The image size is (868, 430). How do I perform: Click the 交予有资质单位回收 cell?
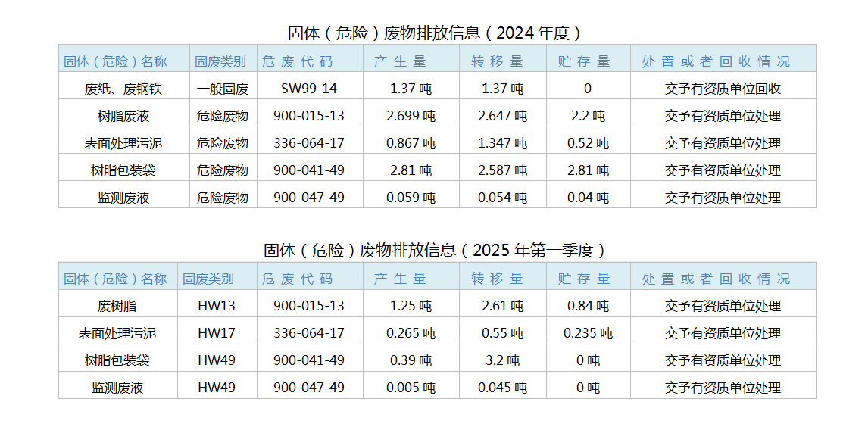coord(723,89)
